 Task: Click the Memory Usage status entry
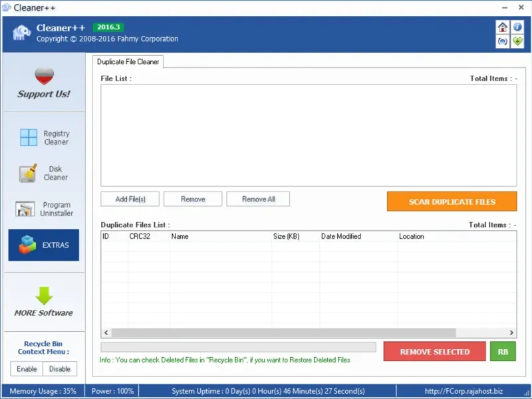[x=43, y=391]
